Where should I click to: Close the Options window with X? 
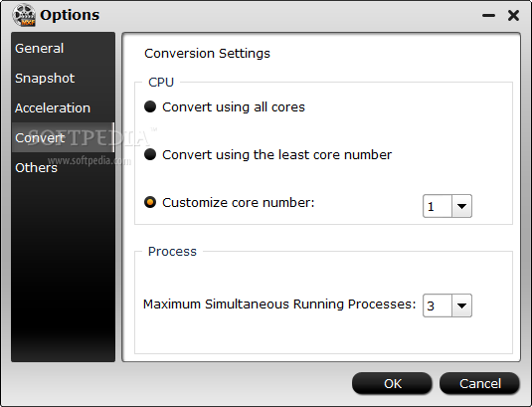tap(513, 15)
